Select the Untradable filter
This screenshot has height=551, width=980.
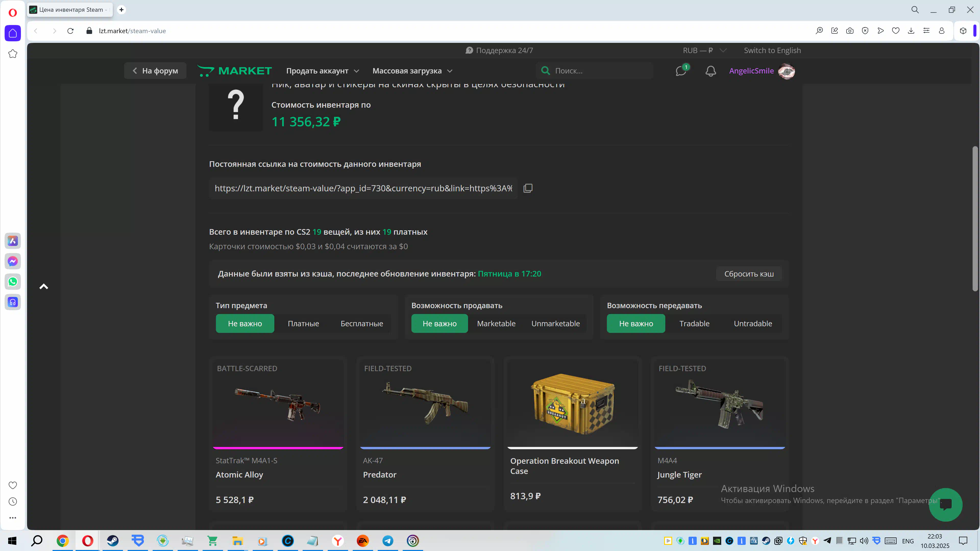click(x=753, y=323)
